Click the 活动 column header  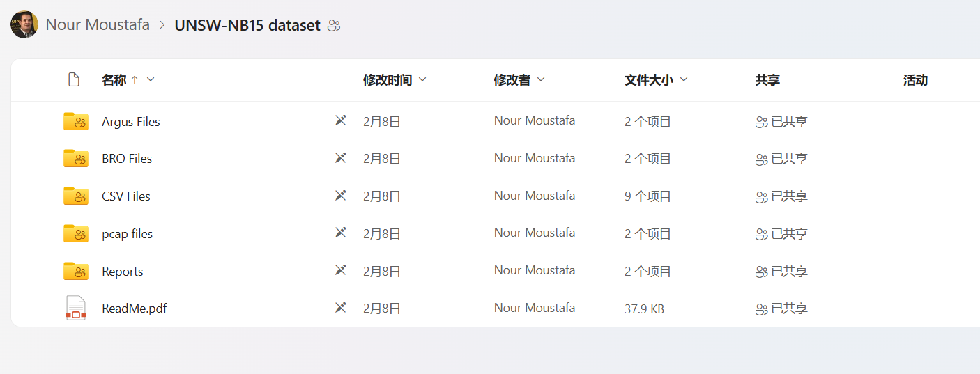915,80
